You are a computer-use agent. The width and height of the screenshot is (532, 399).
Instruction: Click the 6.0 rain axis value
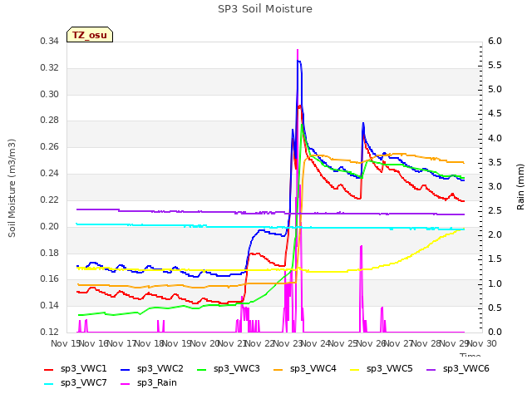(x=495, y=41)
